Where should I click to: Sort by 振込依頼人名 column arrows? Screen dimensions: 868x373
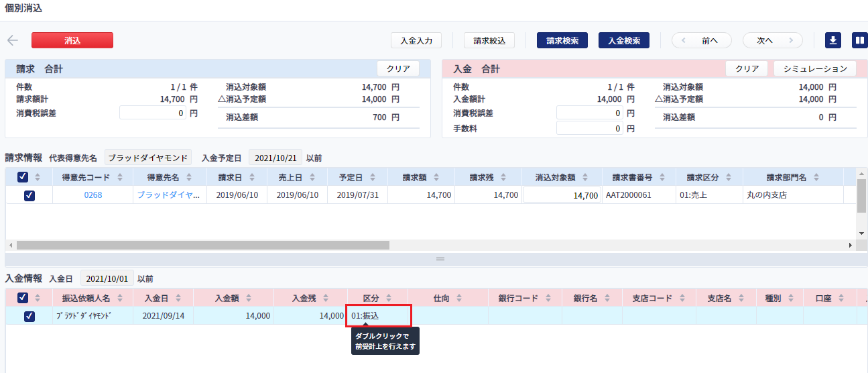click(120, 298)
